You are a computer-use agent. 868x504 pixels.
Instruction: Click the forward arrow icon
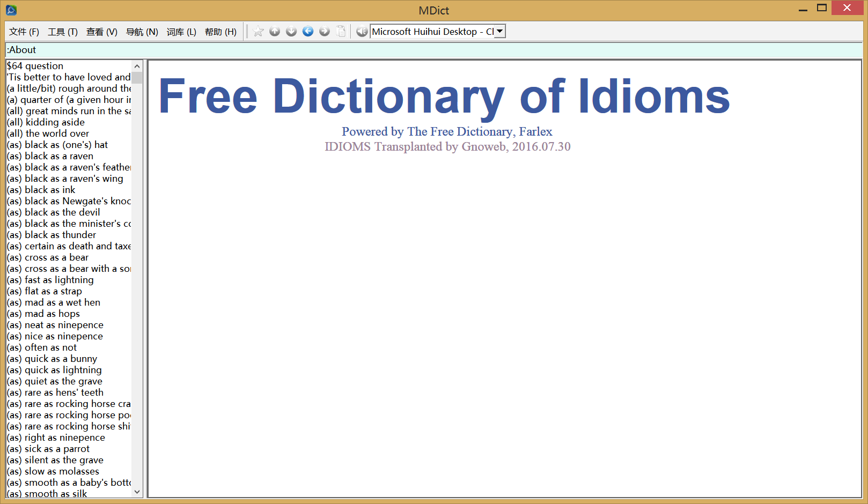325,32
